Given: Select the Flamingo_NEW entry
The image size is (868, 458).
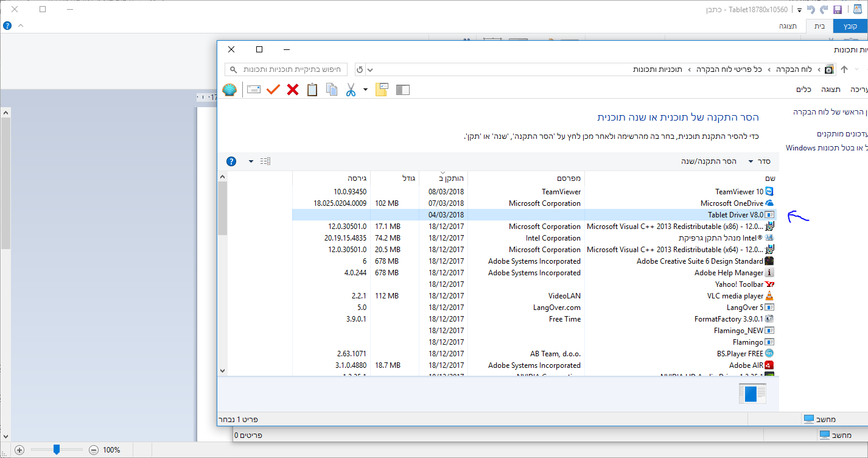Looking at the screenshot, I should click(x=534, y=331).
